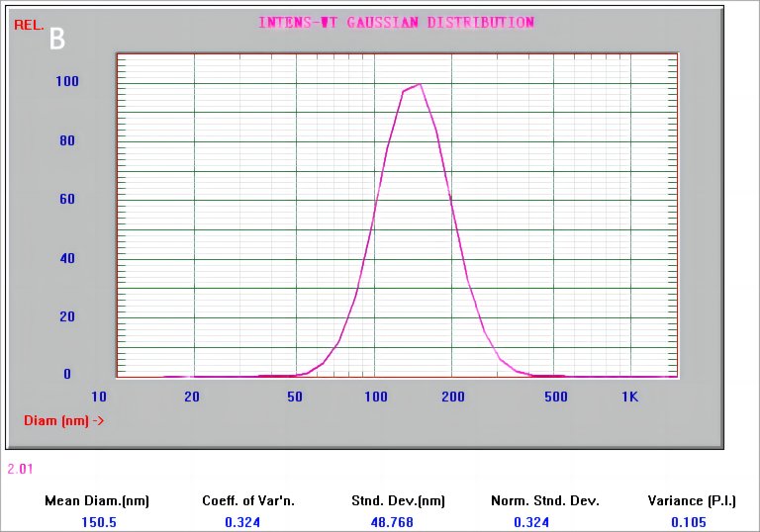The image size is (760, 532).
Task: Click the 40 tick on the vertical axis
Action: tap(67, 258)
